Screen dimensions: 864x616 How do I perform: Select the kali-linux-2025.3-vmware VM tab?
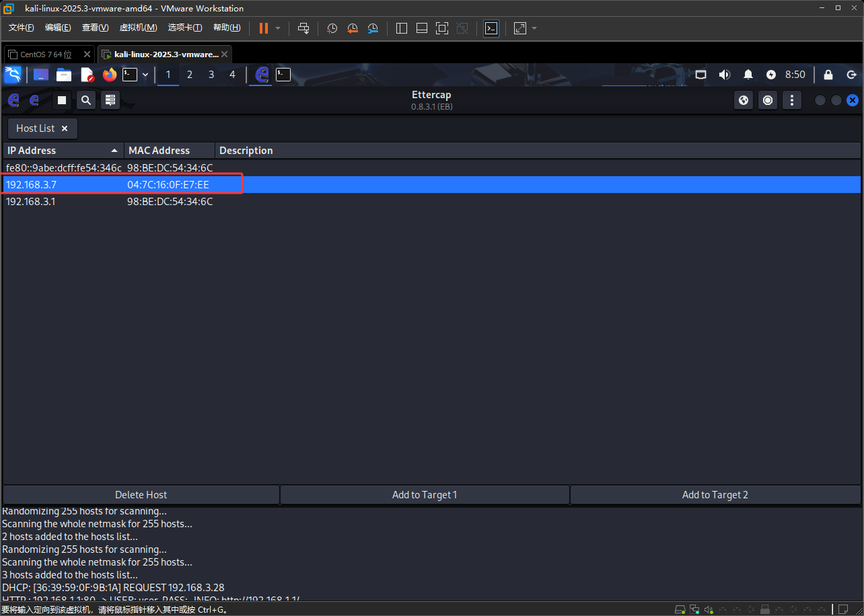coord(165,54)
